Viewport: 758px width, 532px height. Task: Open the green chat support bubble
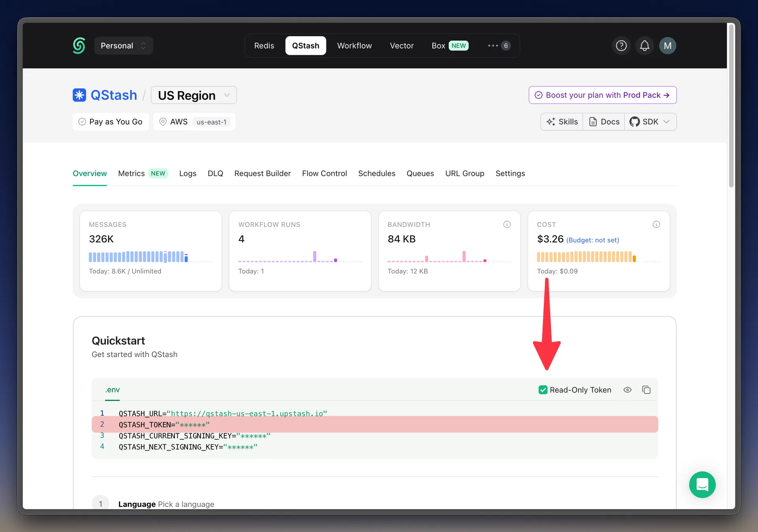[702, 485]
